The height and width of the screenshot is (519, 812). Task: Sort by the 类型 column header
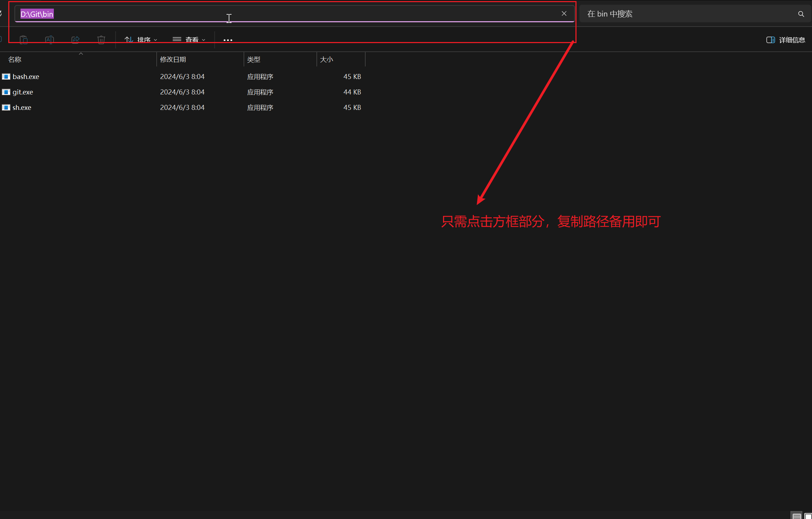254,60
